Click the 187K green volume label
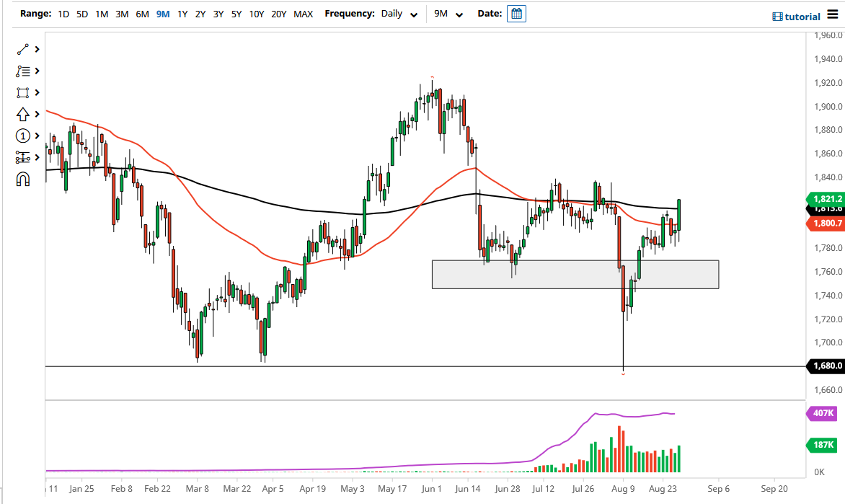This screenshot has height=504, width=845. point(823,445)
